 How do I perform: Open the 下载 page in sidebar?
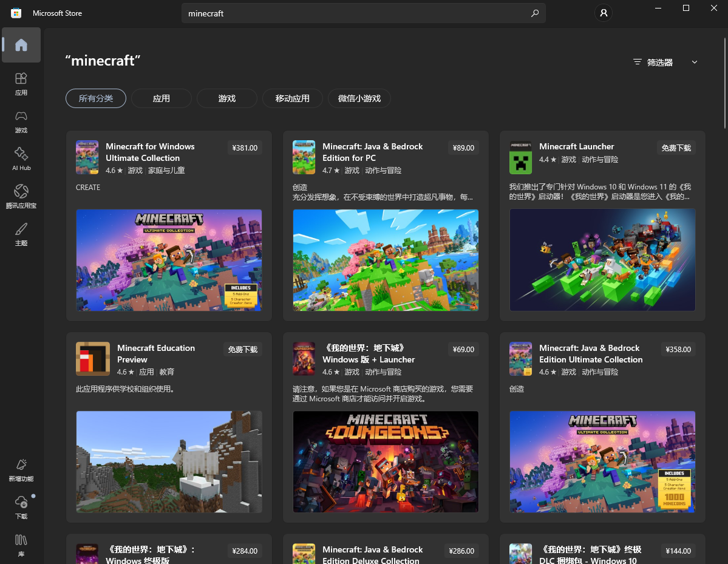[x=21, y=508]
